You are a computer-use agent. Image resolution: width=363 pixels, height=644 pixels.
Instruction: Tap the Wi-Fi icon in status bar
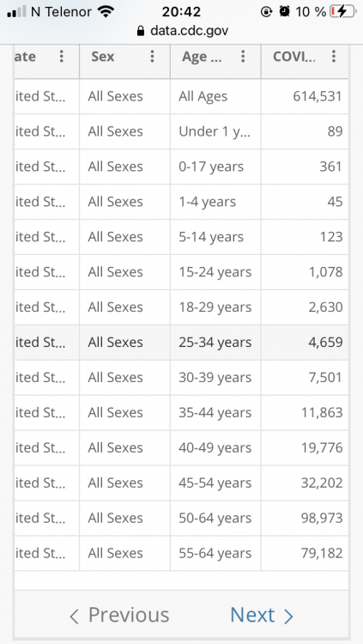[106, 12]
